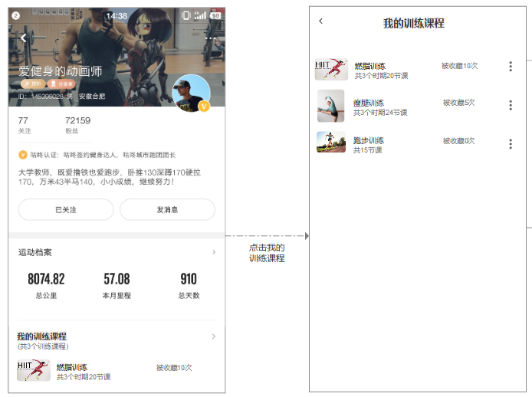Tap the 57.08 本月里程 stat
This screenshot has width=532, height=397.
117,286
